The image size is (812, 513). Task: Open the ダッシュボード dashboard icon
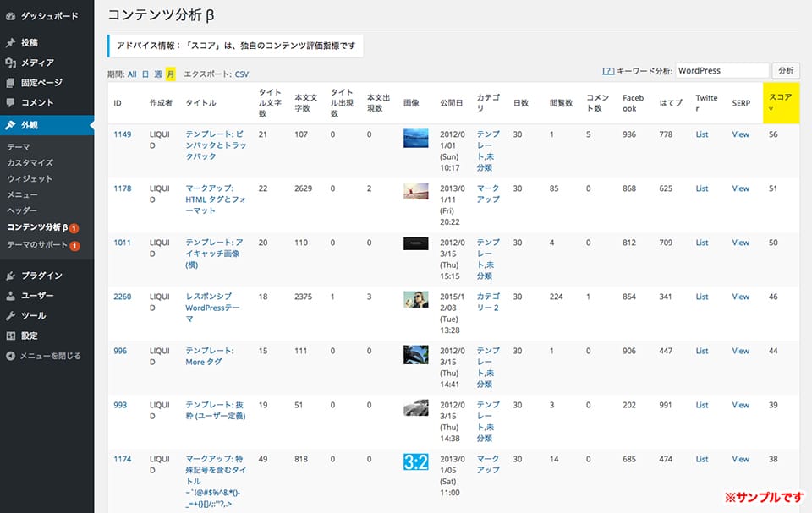coord(10,16)
